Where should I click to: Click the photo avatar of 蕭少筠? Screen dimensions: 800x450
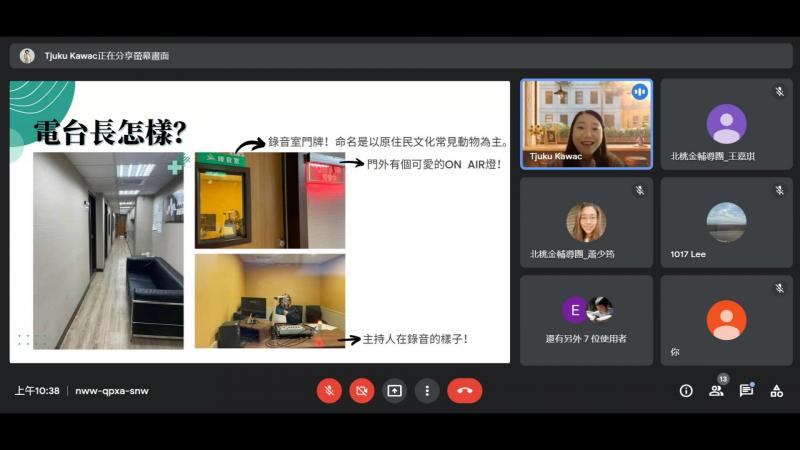click(586, 222)
